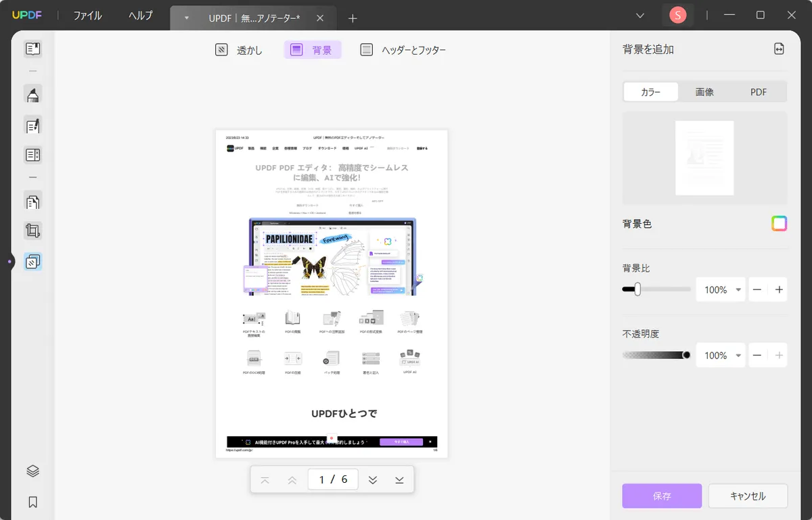Click the キャンセル button

(748, 496)
